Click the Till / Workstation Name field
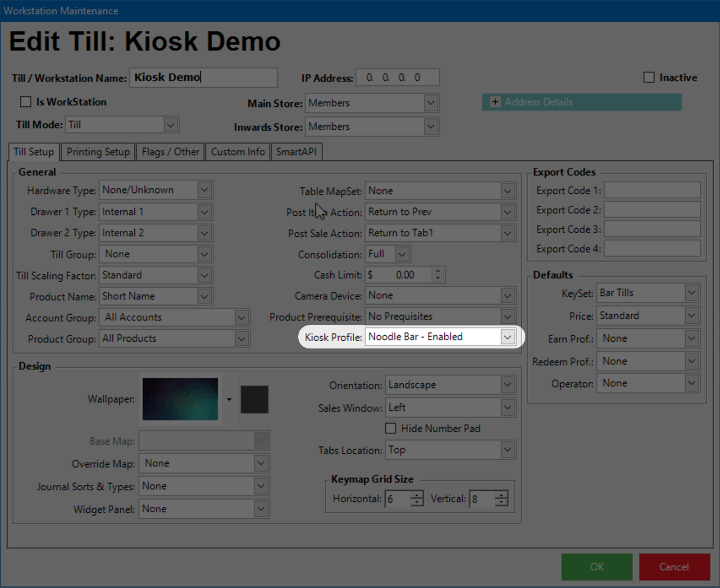The height and width of the screenshot is (588, 720). tap(203, 77)
